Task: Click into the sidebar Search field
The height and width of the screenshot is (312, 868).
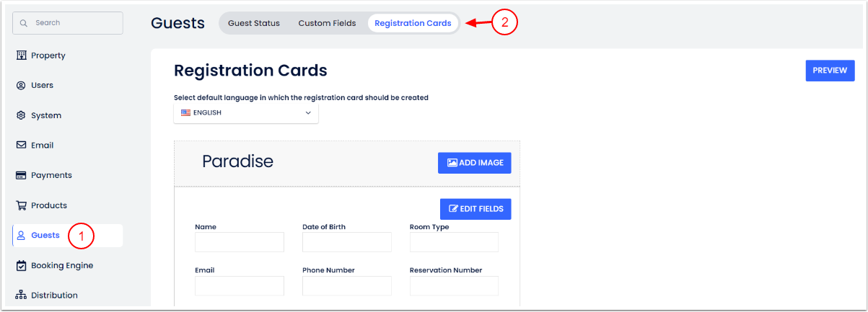Action: [x=68, y=23]
